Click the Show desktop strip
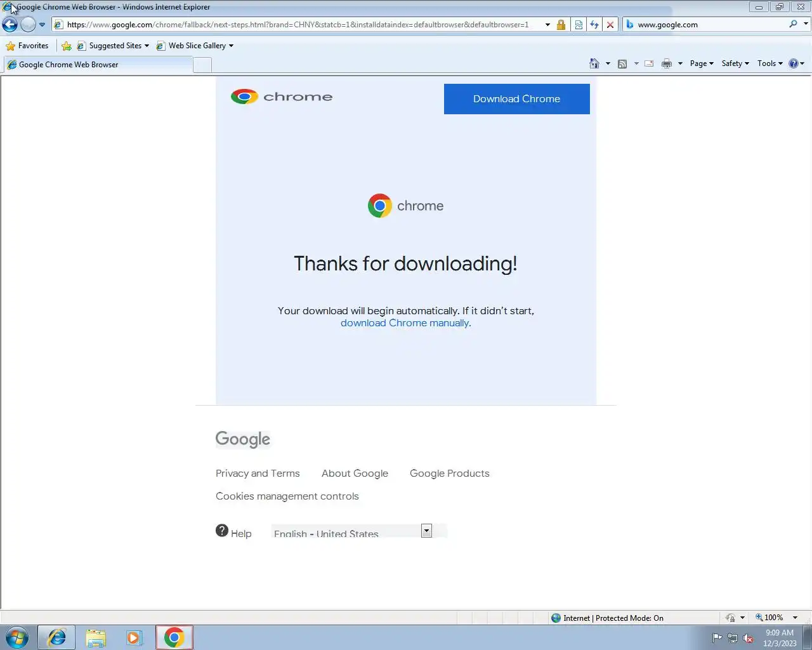The height and width of the screenshot is (650, 812). pos(807,638)
